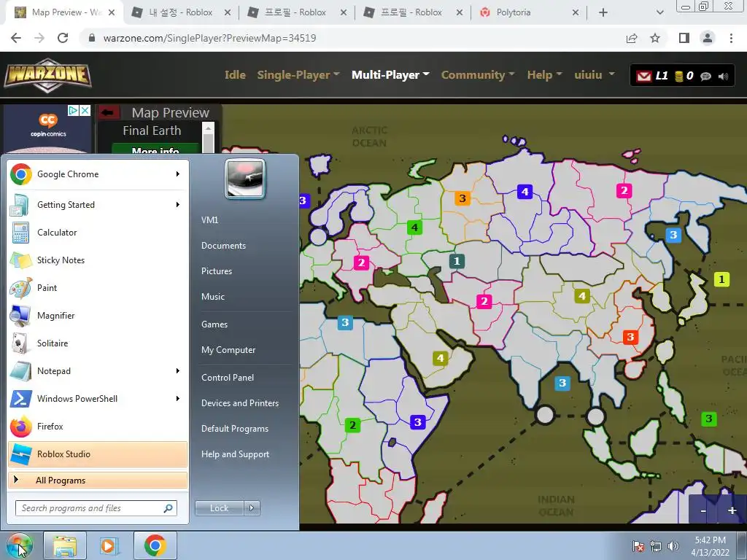This screenshot has height=560, width=747.
Task: Expand Windows PowerShell submenu arrow
Action: [178, 399]
